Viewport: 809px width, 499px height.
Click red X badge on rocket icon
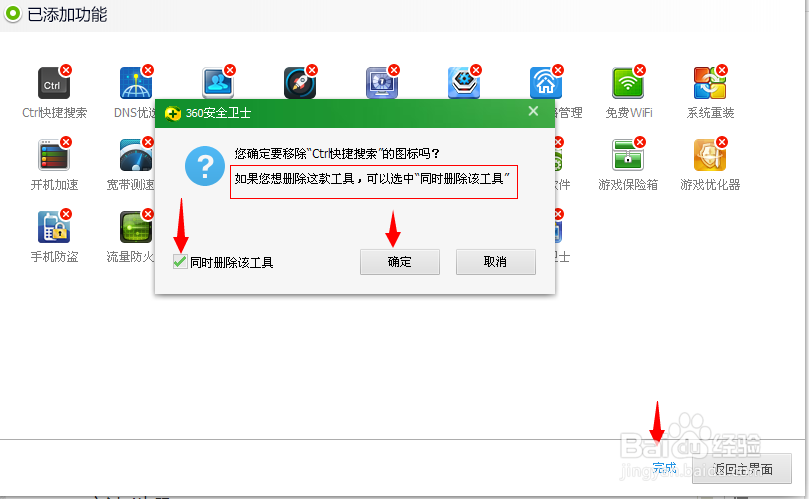[x=312, y=70]
